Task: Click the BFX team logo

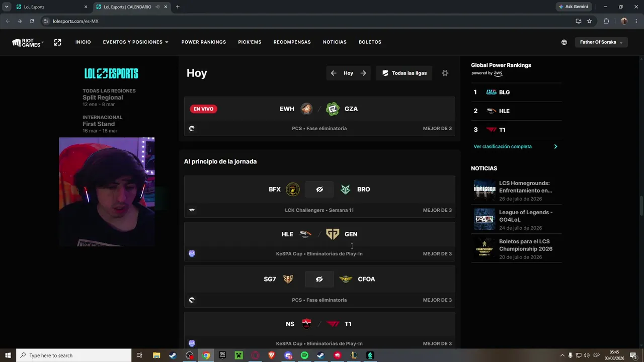Action: click(293, 190)
